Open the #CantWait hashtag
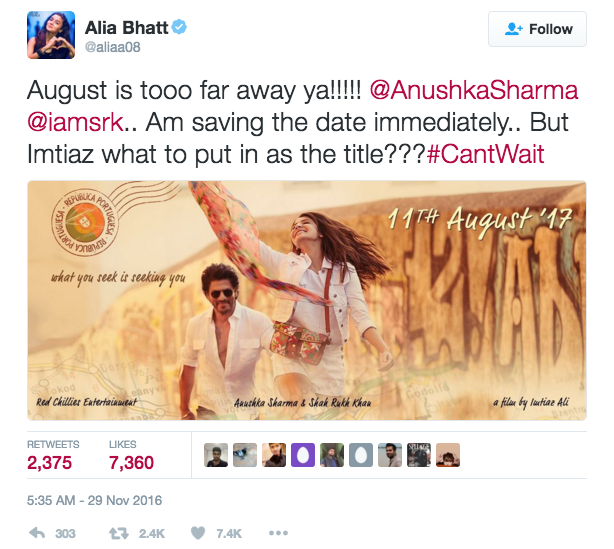 tap(485, 154)
